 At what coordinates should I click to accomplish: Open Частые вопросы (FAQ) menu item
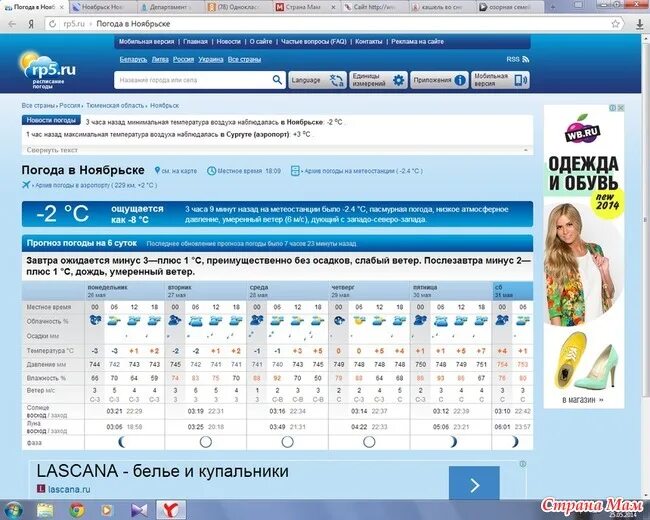point(313,41)
